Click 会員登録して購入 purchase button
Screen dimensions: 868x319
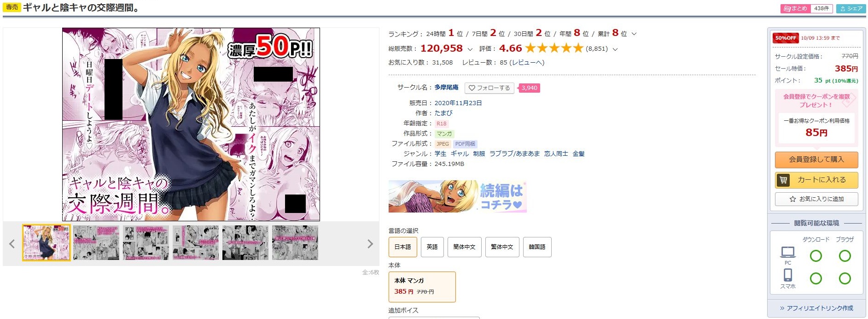[816, 159]
